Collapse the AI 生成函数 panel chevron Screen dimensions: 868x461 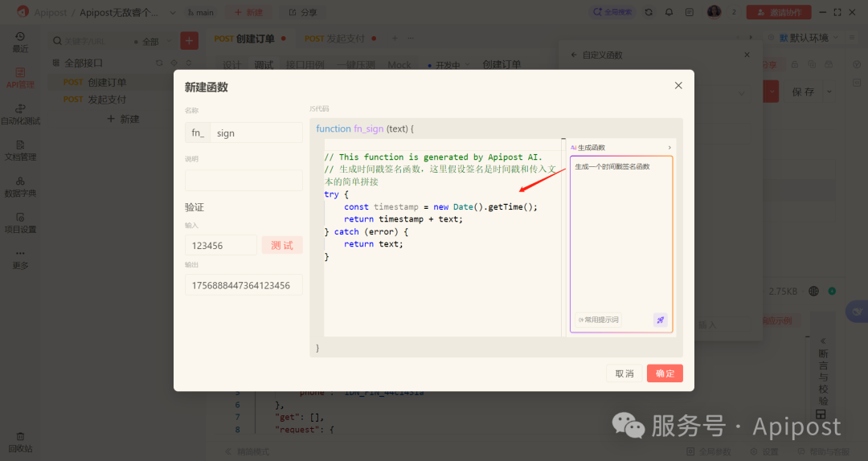(669, 148)
